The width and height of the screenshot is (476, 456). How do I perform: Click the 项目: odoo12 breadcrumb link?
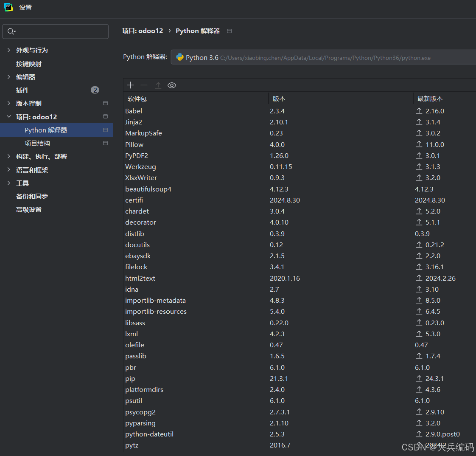(143, 31)
